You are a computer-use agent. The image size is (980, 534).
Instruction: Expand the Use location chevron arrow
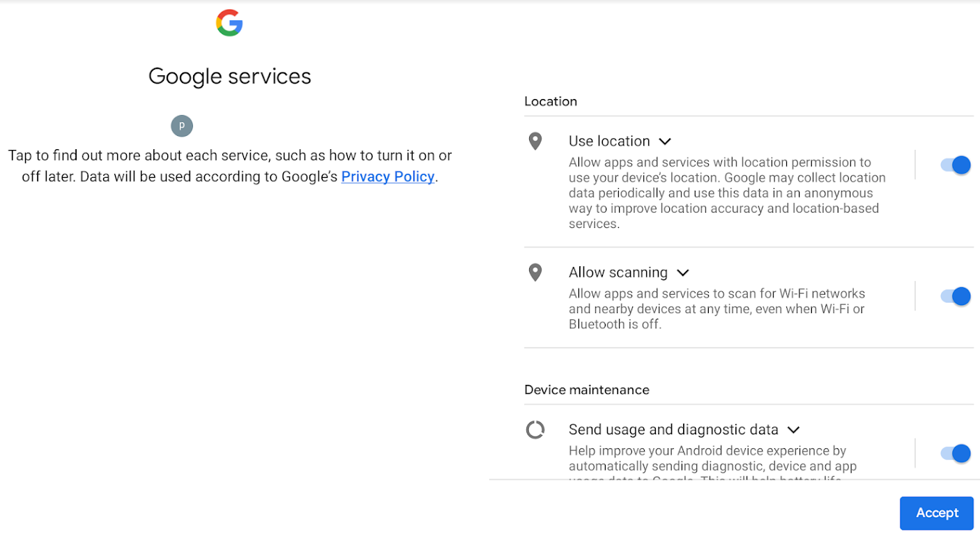[x=665, y=142]
